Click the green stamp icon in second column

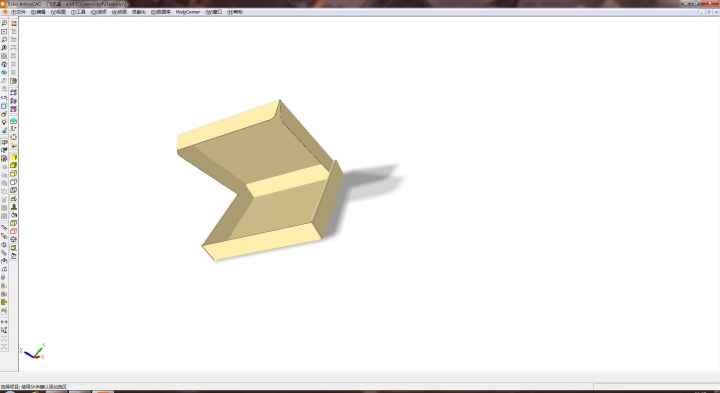click(x=13, y=207)
